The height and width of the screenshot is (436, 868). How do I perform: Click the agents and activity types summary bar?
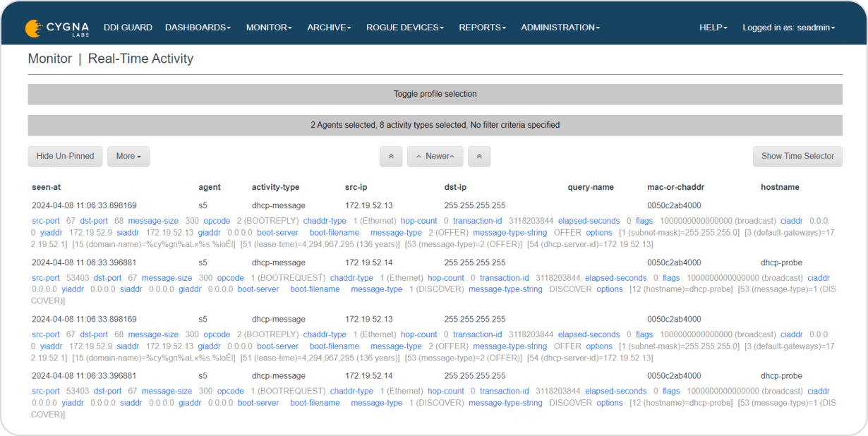[x=434, y=125]
